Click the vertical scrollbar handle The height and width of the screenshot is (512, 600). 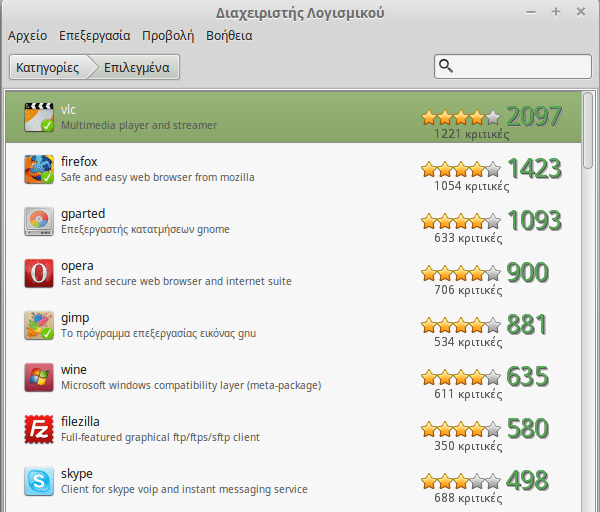(x=588, y=130)
